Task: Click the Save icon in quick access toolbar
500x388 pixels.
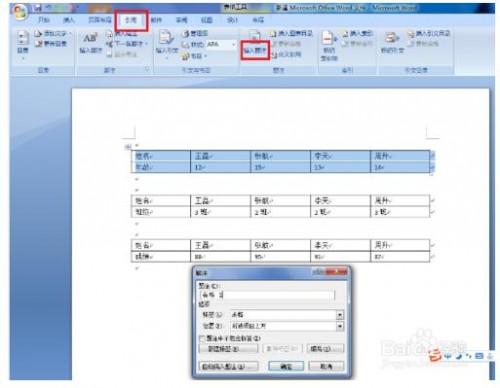Action: 38,8
